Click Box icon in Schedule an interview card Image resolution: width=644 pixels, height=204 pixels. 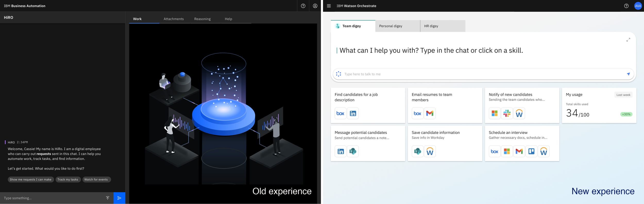(x=495, y=151)
